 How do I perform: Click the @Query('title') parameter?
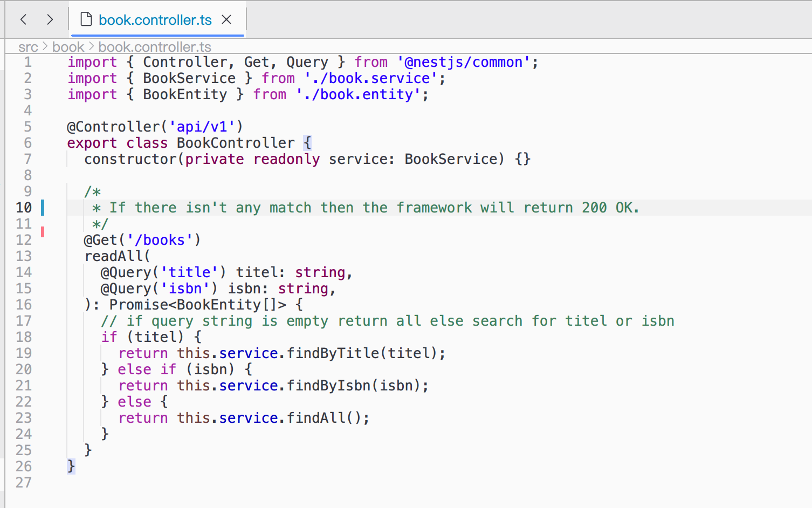(164, 272)
